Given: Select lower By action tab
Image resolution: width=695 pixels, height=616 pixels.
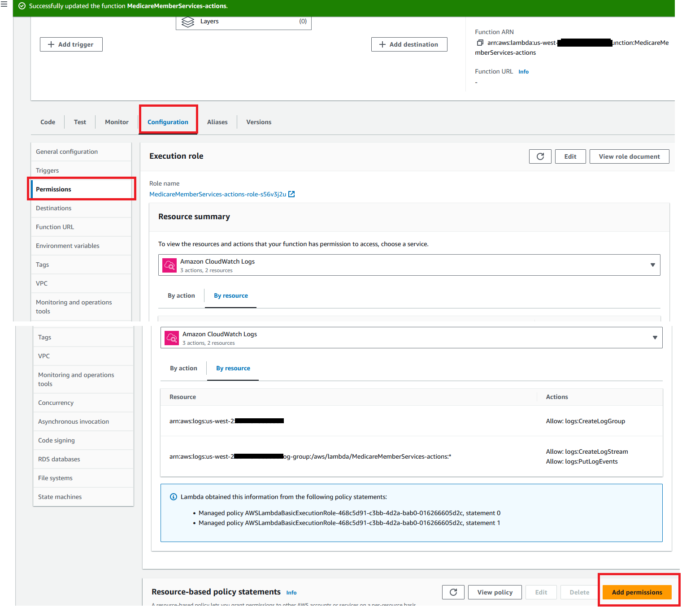Looking at the screenshot, I should (183, 368).
